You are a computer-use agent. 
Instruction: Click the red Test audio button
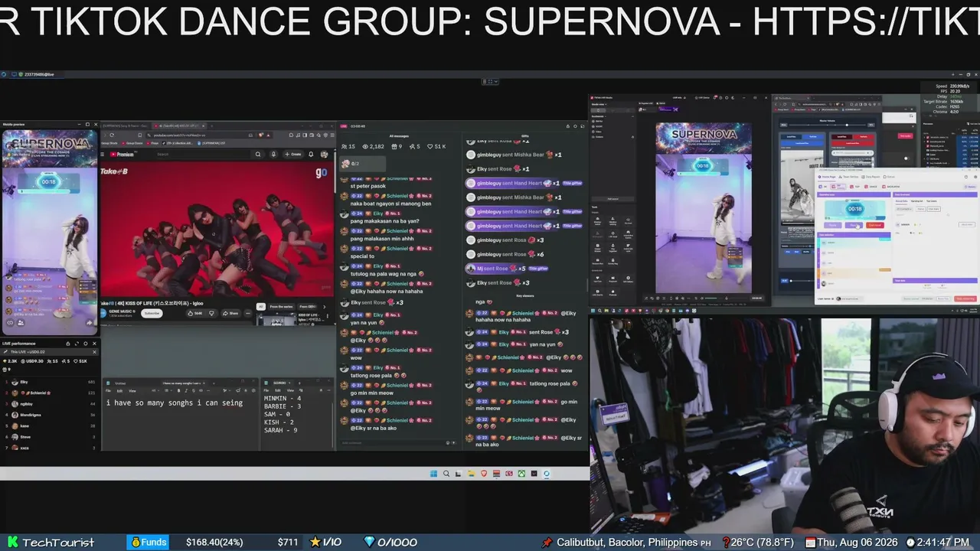click(905, 135)
